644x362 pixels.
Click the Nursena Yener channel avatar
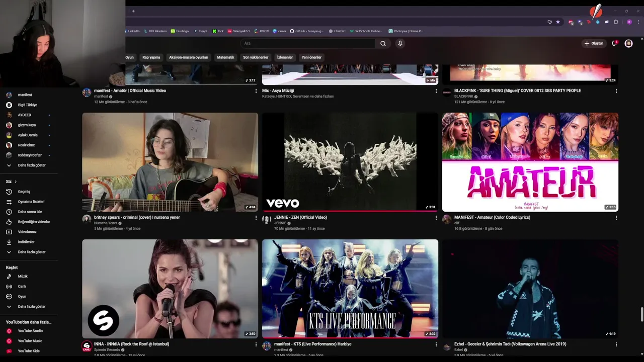(x=87, y=219)
